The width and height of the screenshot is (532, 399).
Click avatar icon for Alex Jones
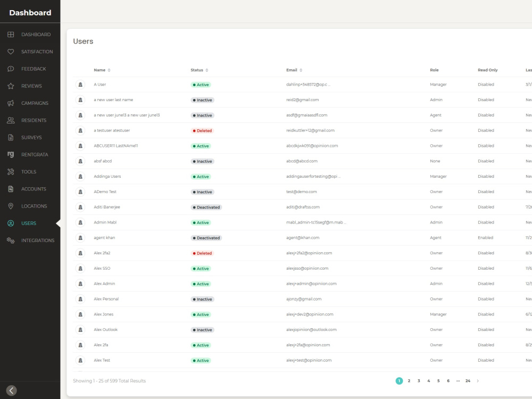80,314
